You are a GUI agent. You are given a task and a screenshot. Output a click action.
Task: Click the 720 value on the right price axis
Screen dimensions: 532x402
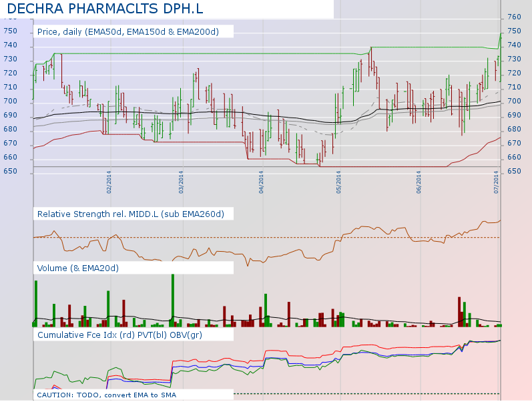click(514, 73)
